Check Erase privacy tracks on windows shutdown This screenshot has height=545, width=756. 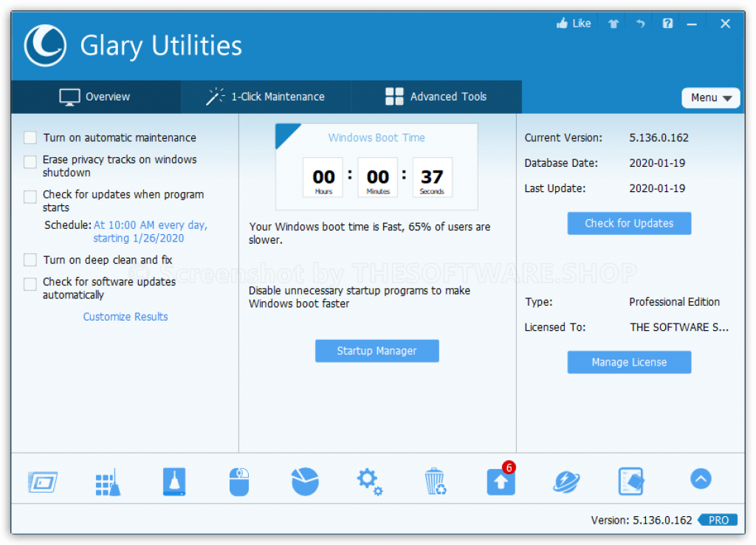(x=30, y=162)
